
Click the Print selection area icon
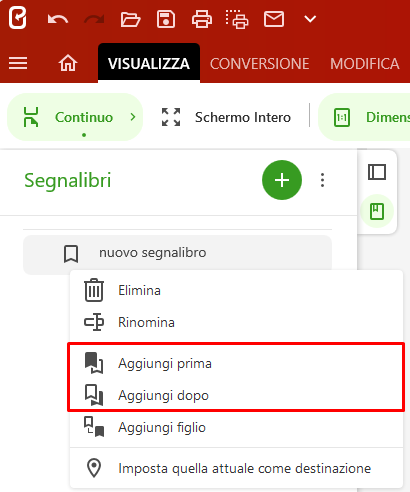point(237,19)
